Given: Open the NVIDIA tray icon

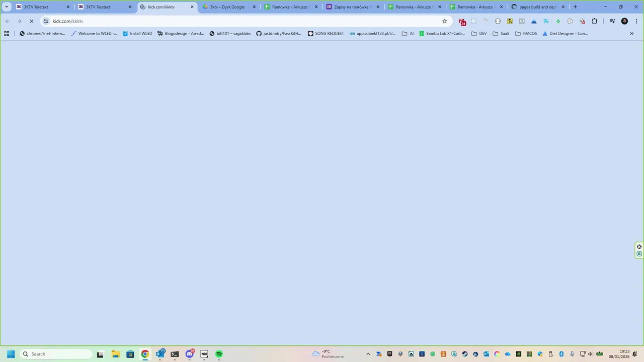Looking at the screenshot, I should [518, 354].
